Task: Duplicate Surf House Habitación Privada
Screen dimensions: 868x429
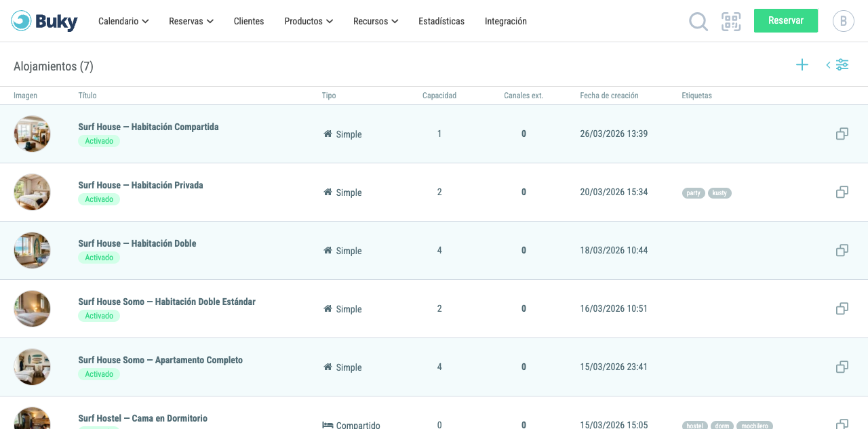Action: click(842, 192)
